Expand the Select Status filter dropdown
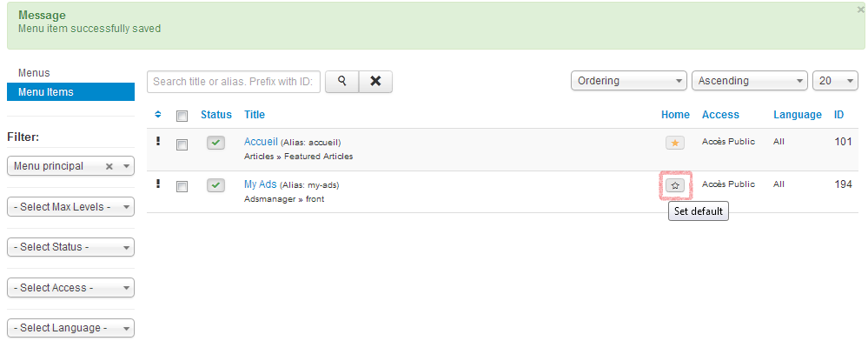The width and height of the screenshot is (868, 341). [x=71, y=247]
